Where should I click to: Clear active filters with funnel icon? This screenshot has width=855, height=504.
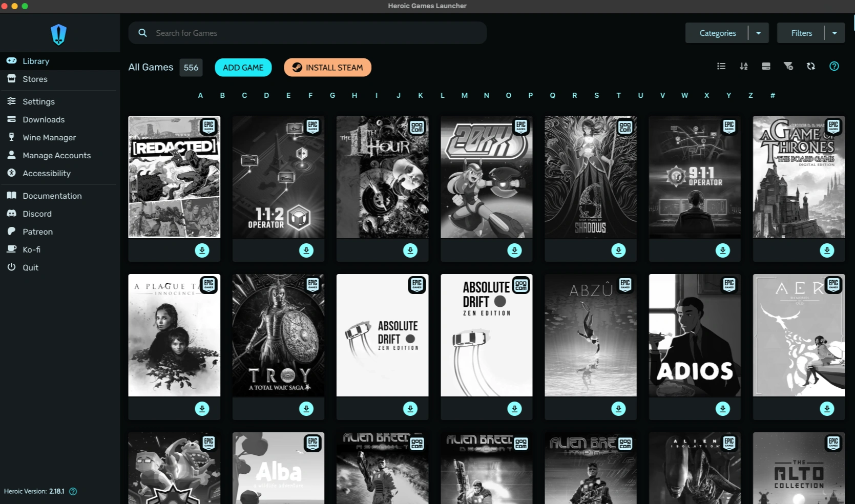tap(788, 66)
